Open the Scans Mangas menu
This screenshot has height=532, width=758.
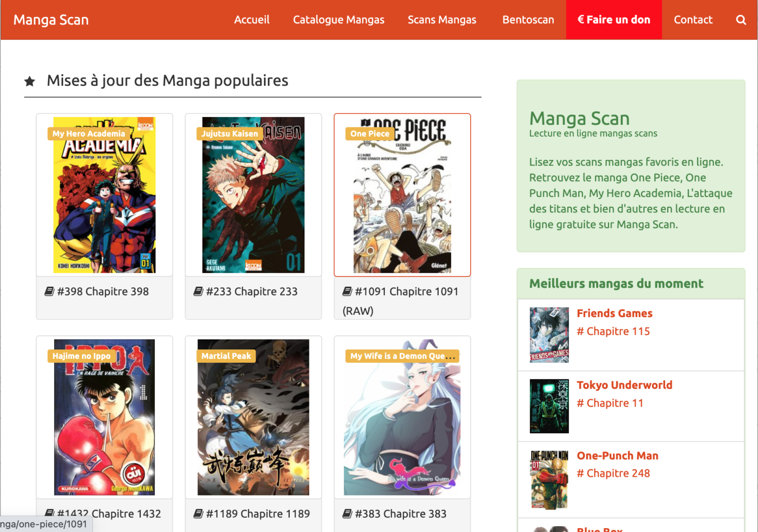(x=442, y=20)
